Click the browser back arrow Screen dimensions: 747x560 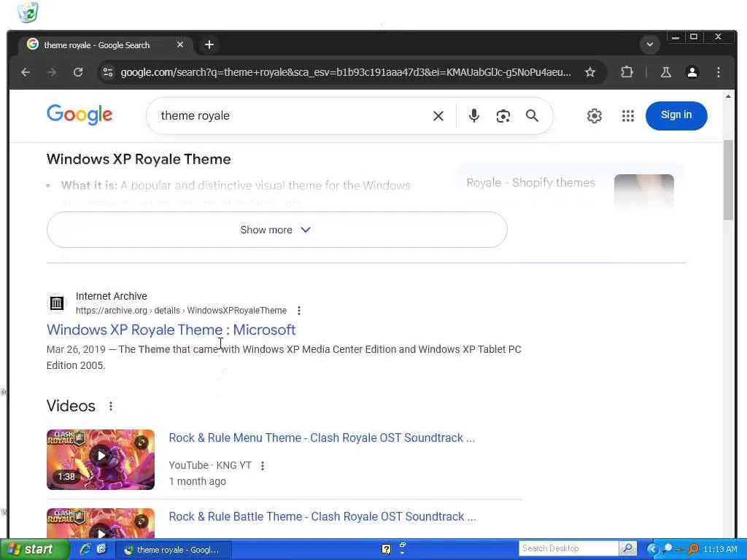coord(26,72)
